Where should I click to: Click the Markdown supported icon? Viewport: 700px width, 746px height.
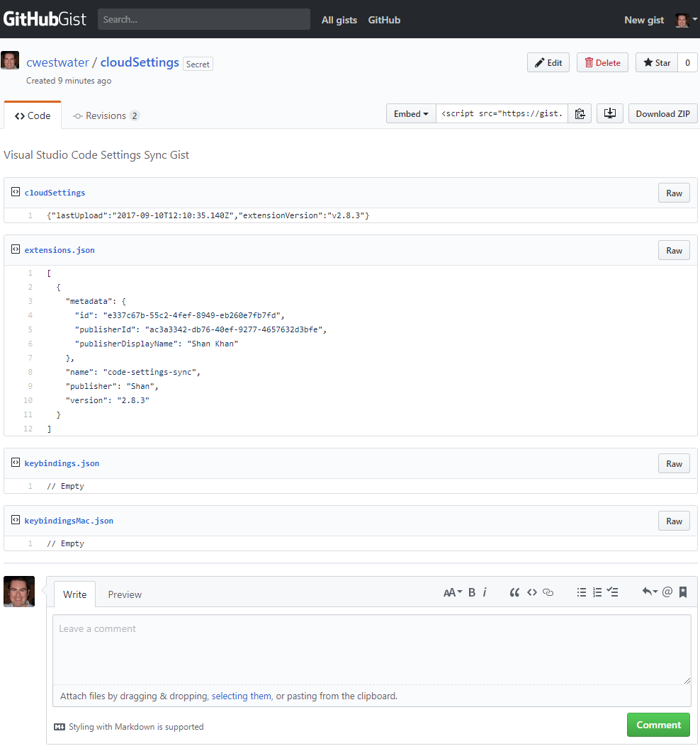click(60, 727)
